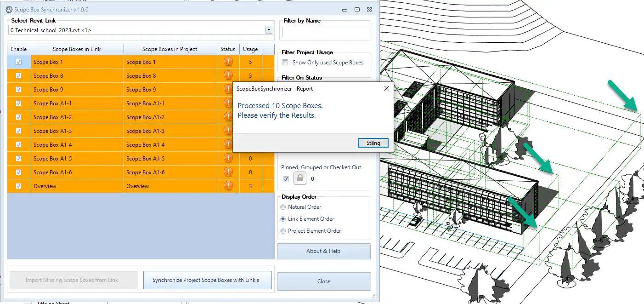Toggle Enable checkbox for Scope Box A1-1
The image size is (644, 304).
pos(19,103)
